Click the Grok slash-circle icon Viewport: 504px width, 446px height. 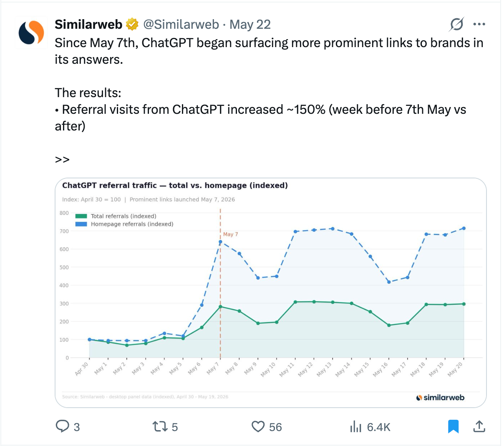(456, 25)
